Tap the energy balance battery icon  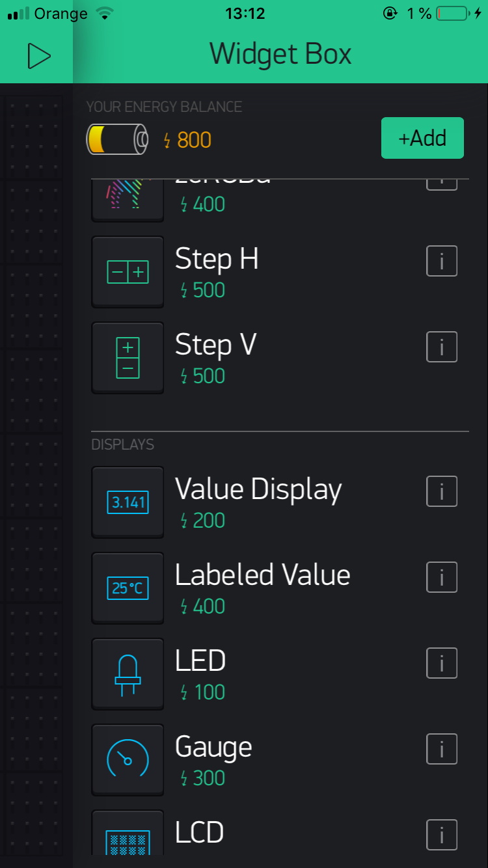pos(117,139)
